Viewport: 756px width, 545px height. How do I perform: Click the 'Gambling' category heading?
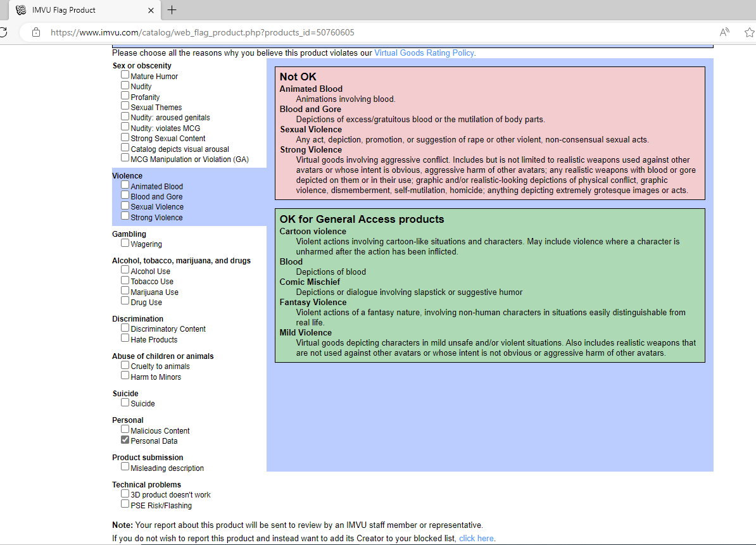129,234
